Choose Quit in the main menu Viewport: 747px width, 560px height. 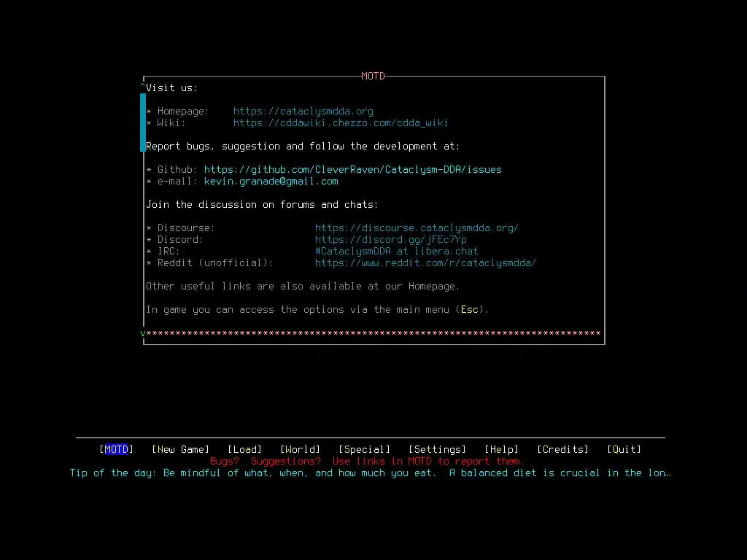(x=624, y=449)
